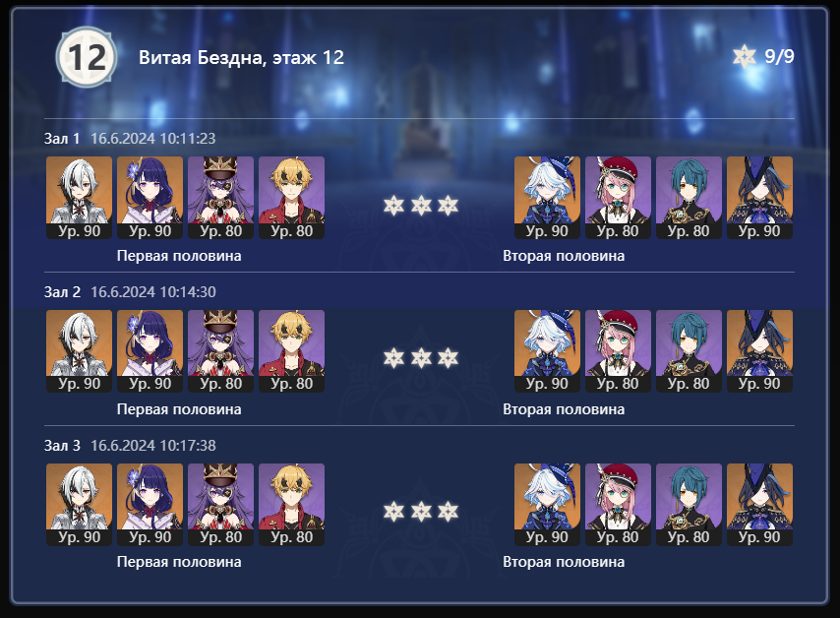
Task: Click the title Витая Бездна, этаж 12
Action: 241,57
